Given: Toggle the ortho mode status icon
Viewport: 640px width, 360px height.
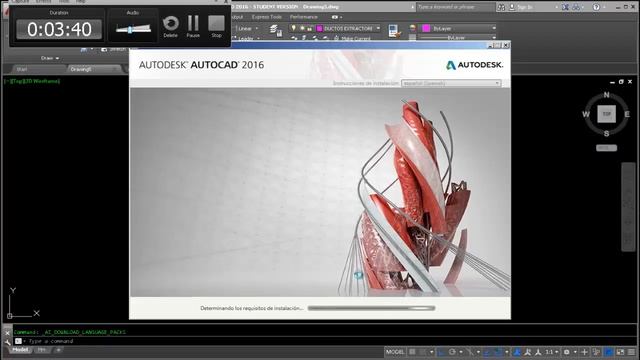Looking at the screenshot, I should 441,352.
